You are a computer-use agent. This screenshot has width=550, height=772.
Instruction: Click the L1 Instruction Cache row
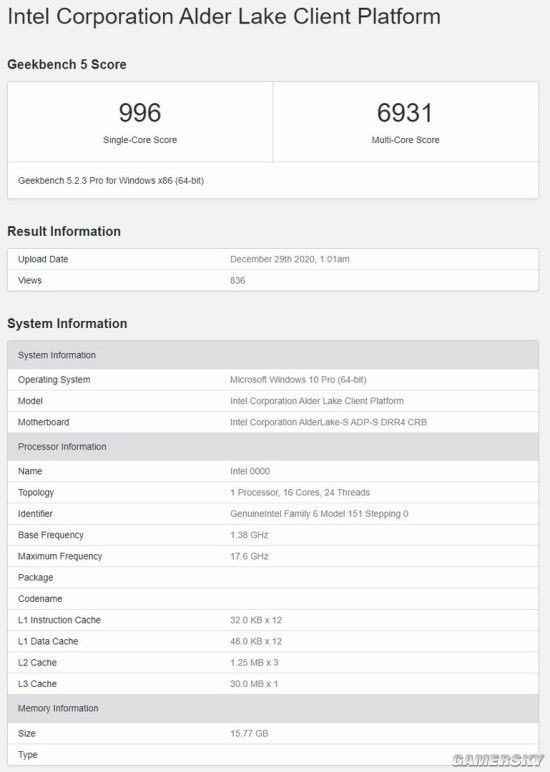pos(273,620)
